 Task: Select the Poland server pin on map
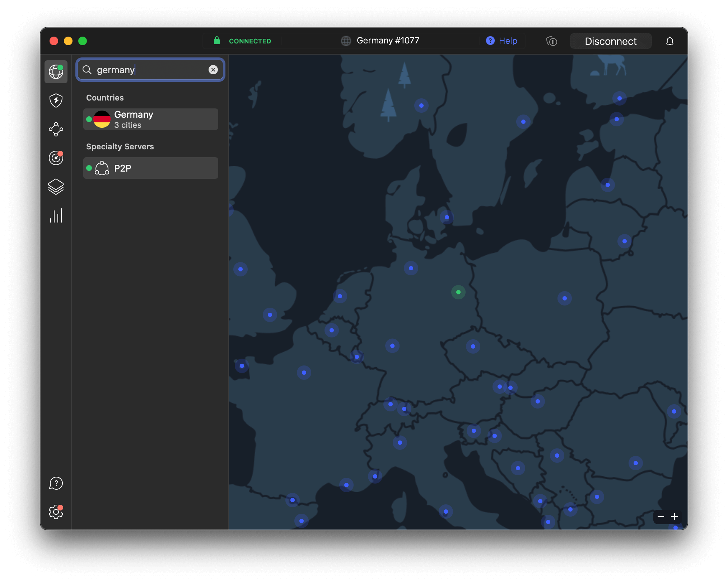(x=565, y=298)
